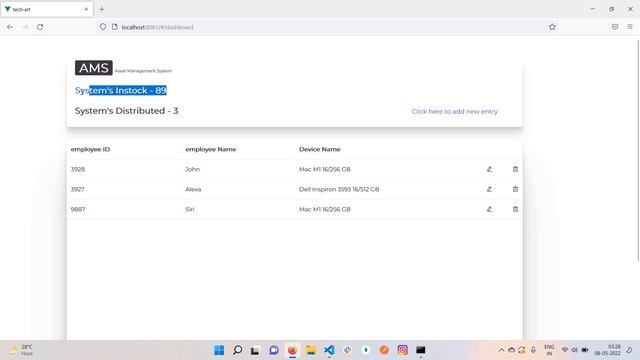Delete Siri's entry with the trash icon
This screenshot has height=360, width=640.
pyautogui.click(x=515, y=209)
